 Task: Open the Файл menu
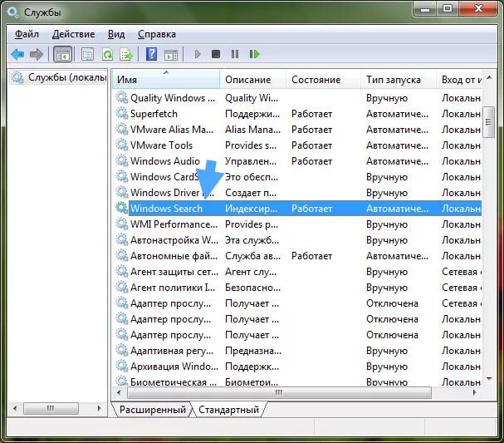coord(27,34)
